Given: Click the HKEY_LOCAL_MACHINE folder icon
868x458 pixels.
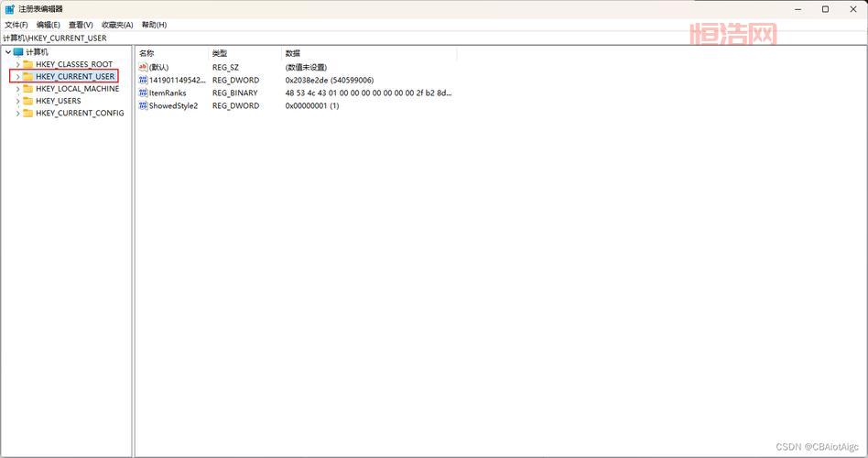Looking at the screenshot, I should (x=28, y=89).
